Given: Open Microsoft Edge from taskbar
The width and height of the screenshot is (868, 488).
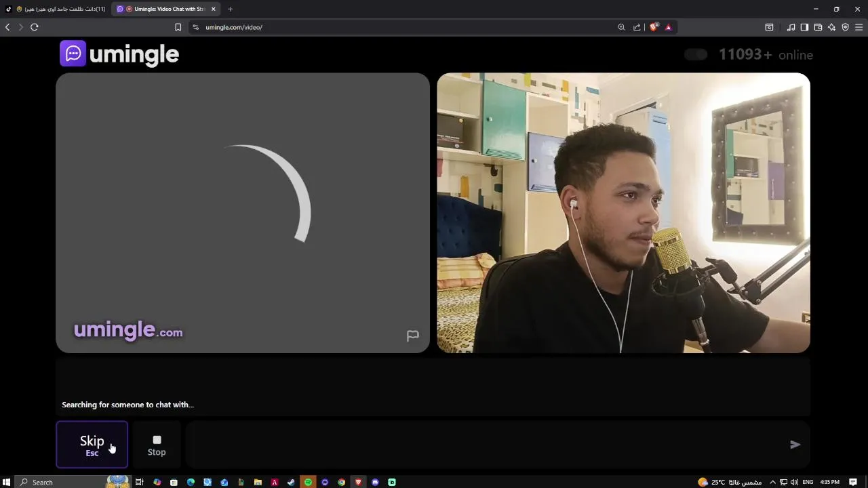Looking at the screenshot, I should point(191,482).
